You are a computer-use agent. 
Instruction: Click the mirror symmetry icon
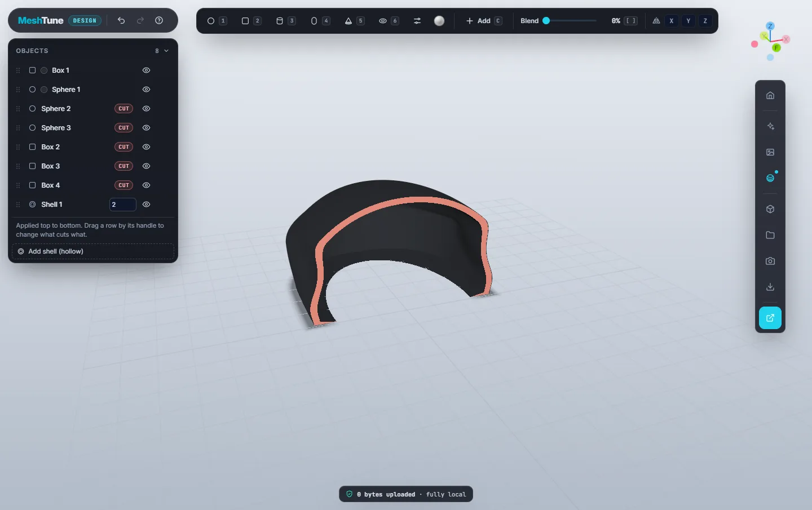click(x=656, y=21)
